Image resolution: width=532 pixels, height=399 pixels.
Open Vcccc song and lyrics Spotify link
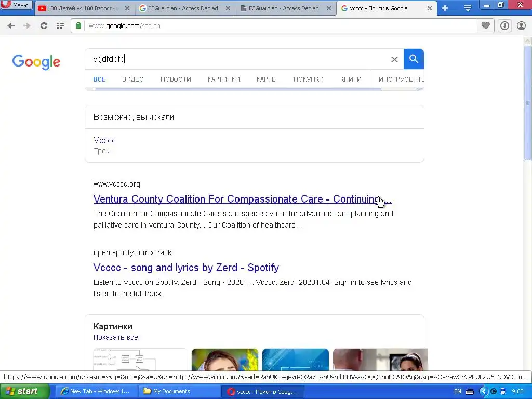(186, 268)
